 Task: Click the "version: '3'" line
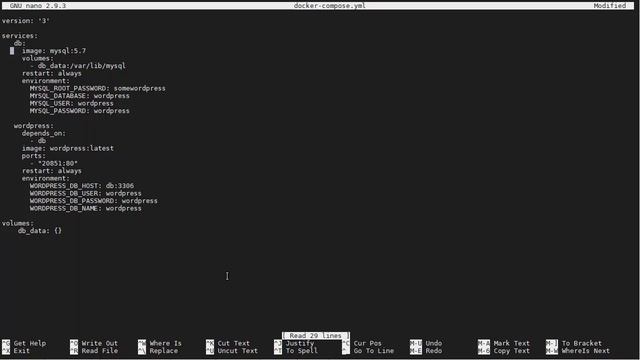[26, 21]
